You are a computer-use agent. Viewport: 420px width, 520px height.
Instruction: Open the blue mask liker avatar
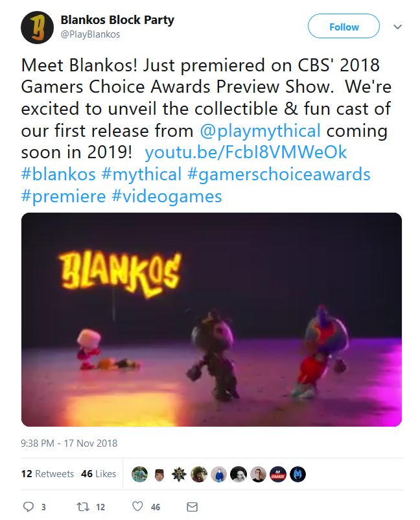coord(297,474)
